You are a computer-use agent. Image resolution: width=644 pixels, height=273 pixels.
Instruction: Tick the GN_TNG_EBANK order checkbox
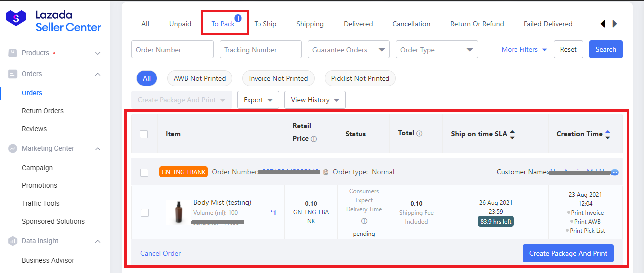[x=144, y=172]
